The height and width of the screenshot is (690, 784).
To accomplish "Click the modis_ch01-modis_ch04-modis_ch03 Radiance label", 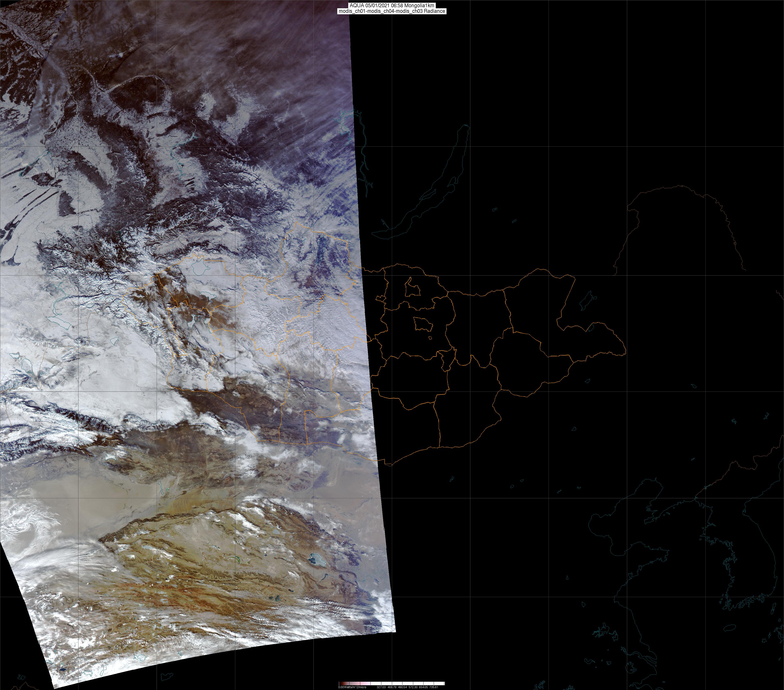I will tap(392, 11).
